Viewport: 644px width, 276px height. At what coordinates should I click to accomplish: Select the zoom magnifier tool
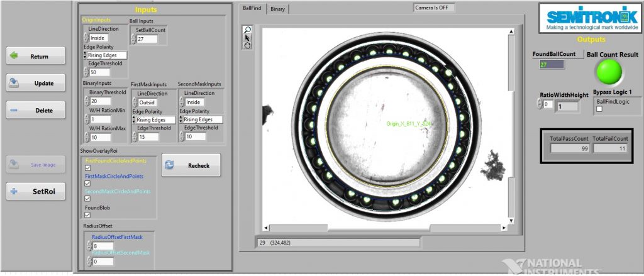tap(247, 30)
